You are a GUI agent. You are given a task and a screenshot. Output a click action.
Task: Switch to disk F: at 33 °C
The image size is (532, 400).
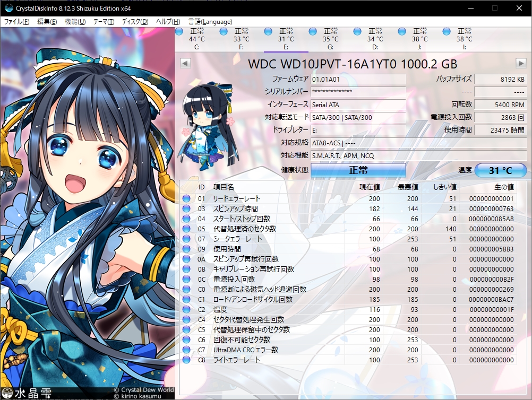[241, 39]
